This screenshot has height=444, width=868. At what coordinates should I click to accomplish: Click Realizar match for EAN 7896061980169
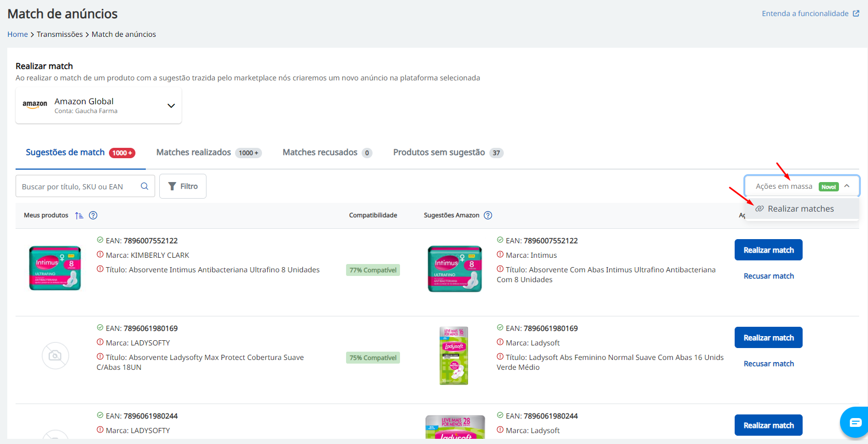point(768,338)
